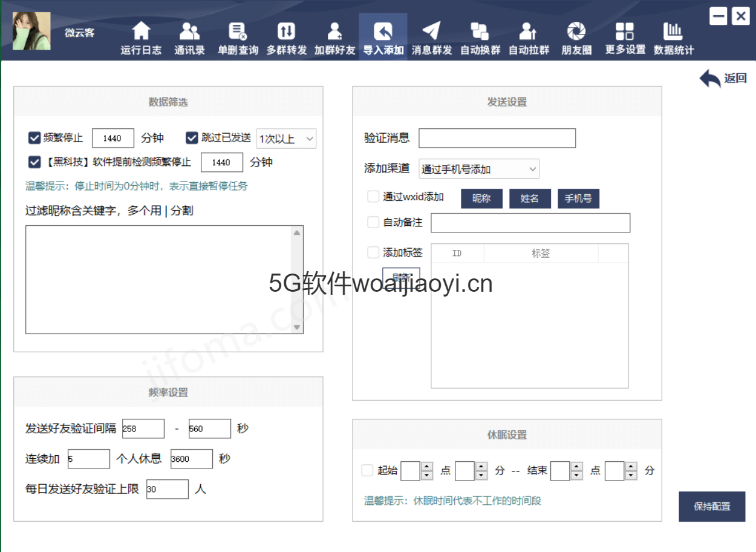Click the 姓名 button
Viewport: 756px width, 552px height.
(530, 199)
